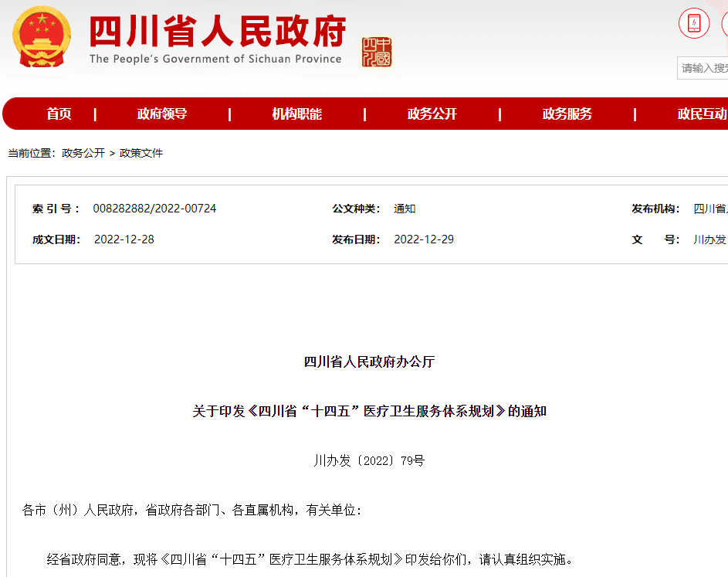
Task: Click the 索引号 label
Action: point(56,209)
